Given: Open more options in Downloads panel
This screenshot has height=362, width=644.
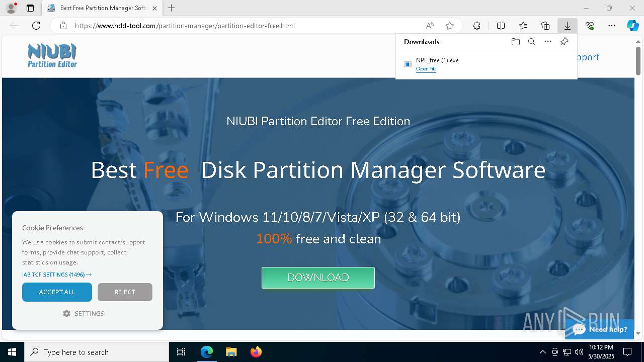Looking at the screenshot, I should (x=548, y=42).
